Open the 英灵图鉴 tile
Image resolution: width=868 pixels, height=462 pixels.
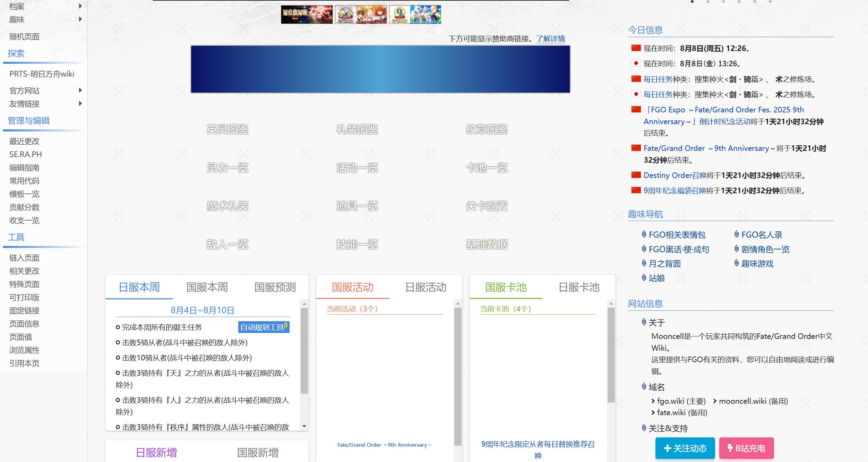227,129
